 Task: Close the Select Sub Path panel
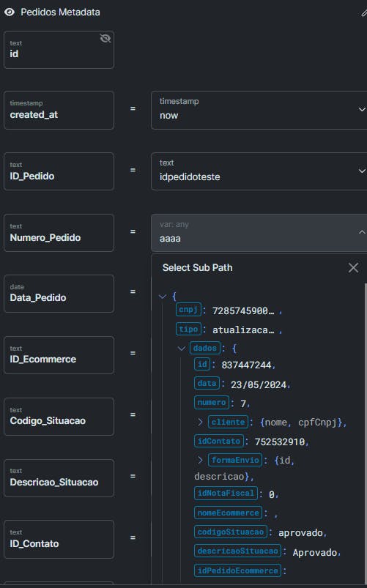pyautogui.click(x=353, y=267)
